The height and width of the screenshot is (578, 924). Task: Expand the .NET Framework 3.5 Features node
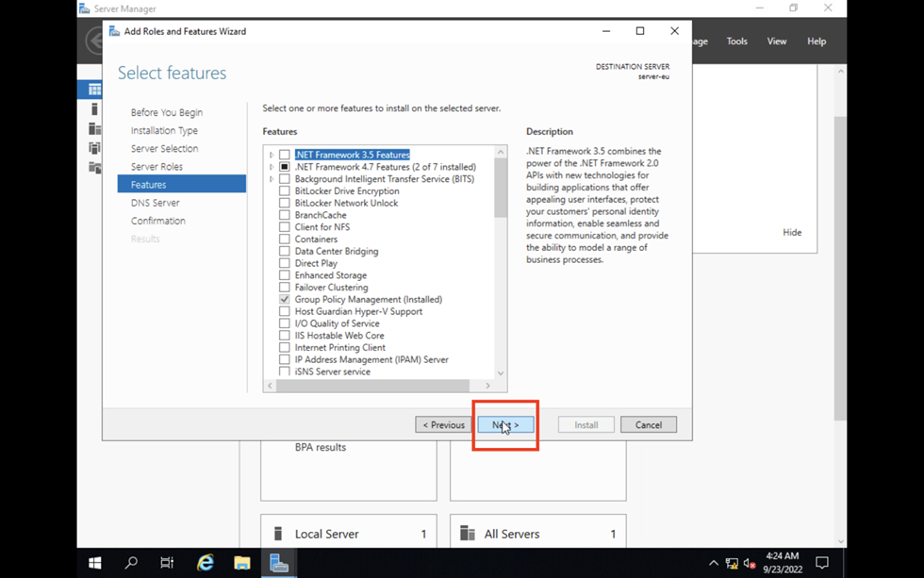(272, 155)
